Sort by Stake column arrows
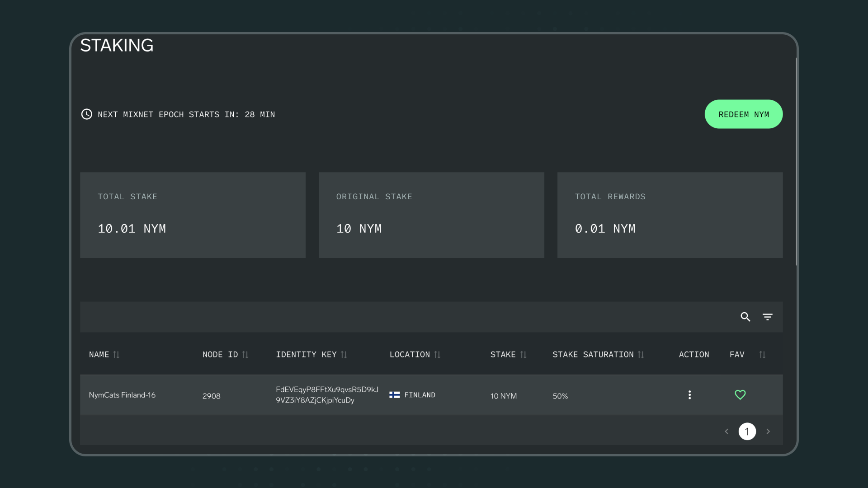Viewport: 868px width, 488px height. point(523,355)
